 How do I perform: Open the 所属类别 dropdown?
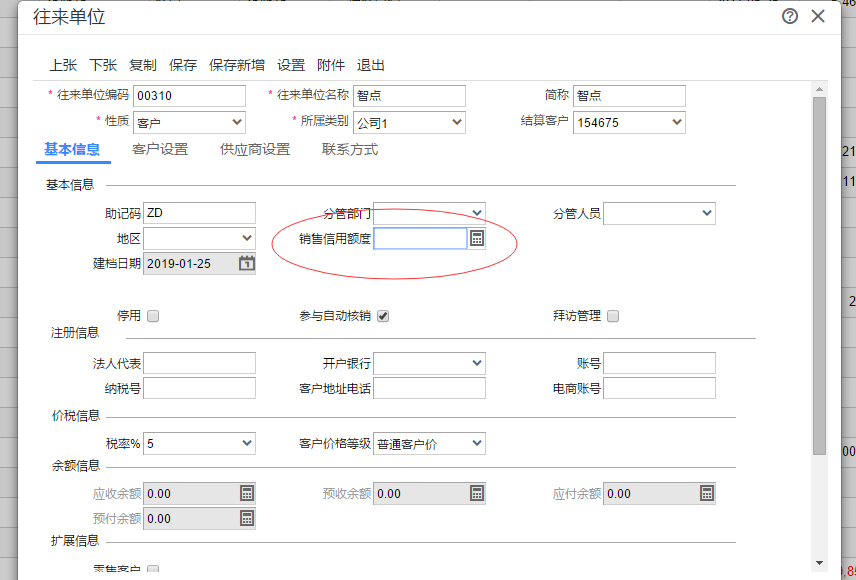[409, 122]
